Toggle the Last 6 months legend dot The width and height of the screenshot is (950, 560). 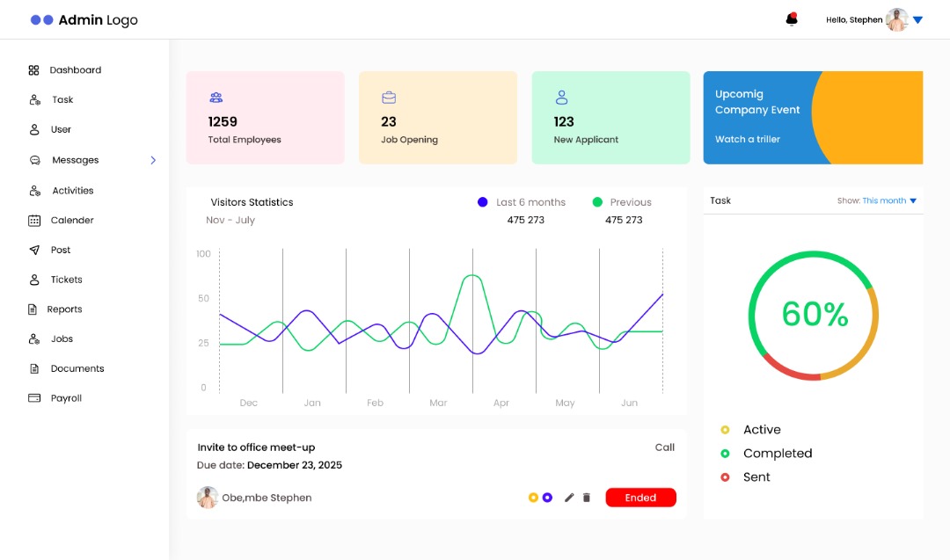click(482, 202)
